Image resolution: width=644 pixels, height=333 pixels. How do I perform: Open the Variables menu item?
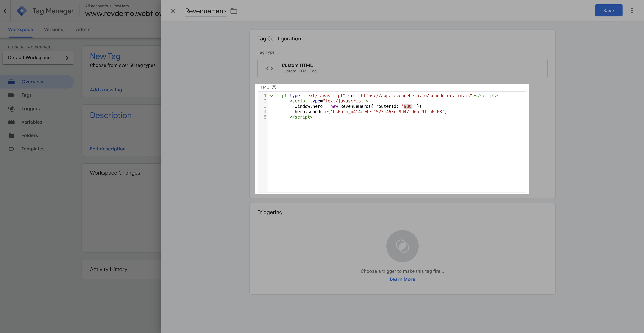coord(32,122)
